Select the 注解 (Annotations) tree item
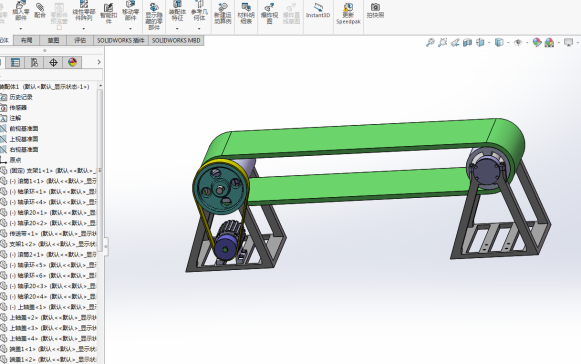Image resolution: width=581 pixels, height=364 pixels. coord(15,118)
